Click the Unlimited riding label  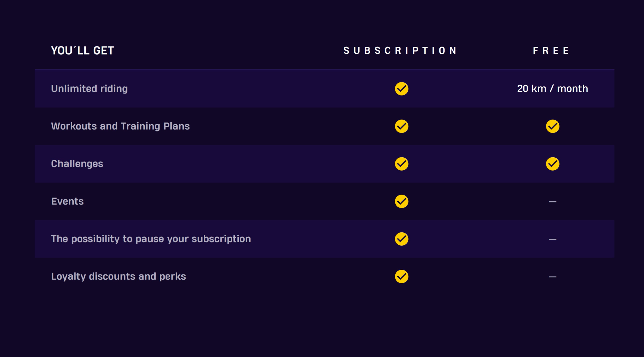tap(89, 89)
